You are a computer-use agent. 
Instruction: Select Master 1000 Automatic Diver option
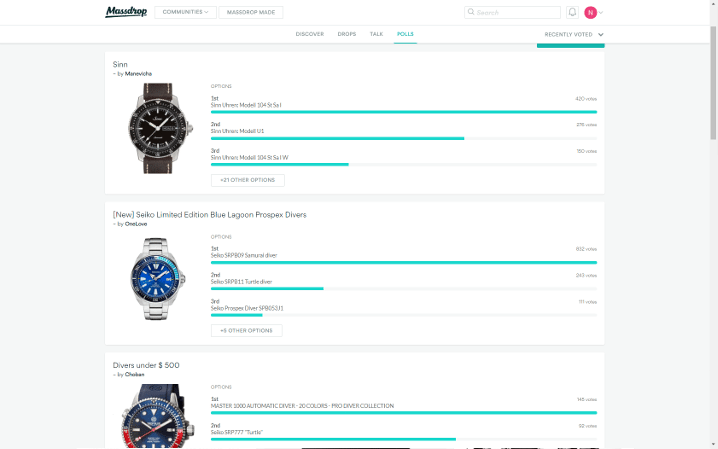tap(302, 406)
